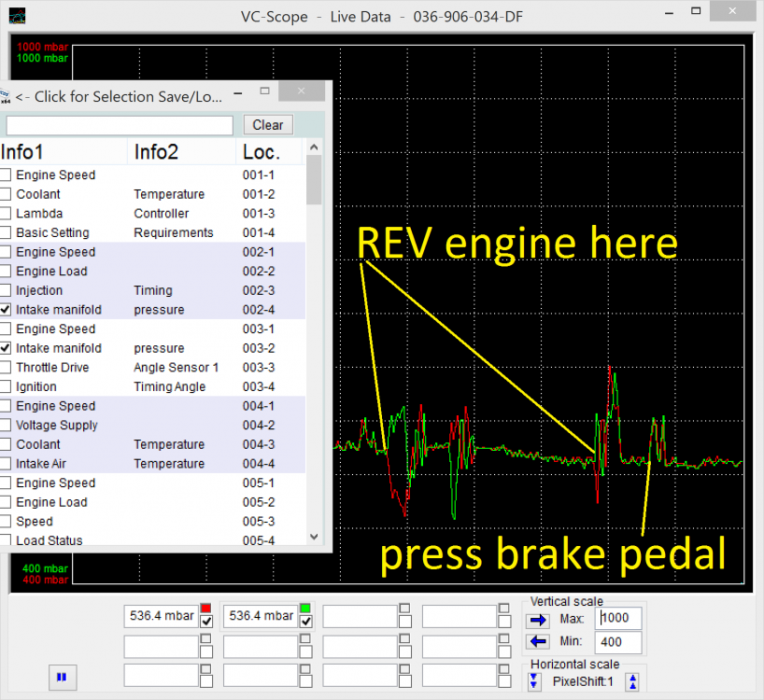Image resolution: width=764 pixels, height=700 pixels.
Task: Click the red channel color swatch
Action: tap(206, 609)
